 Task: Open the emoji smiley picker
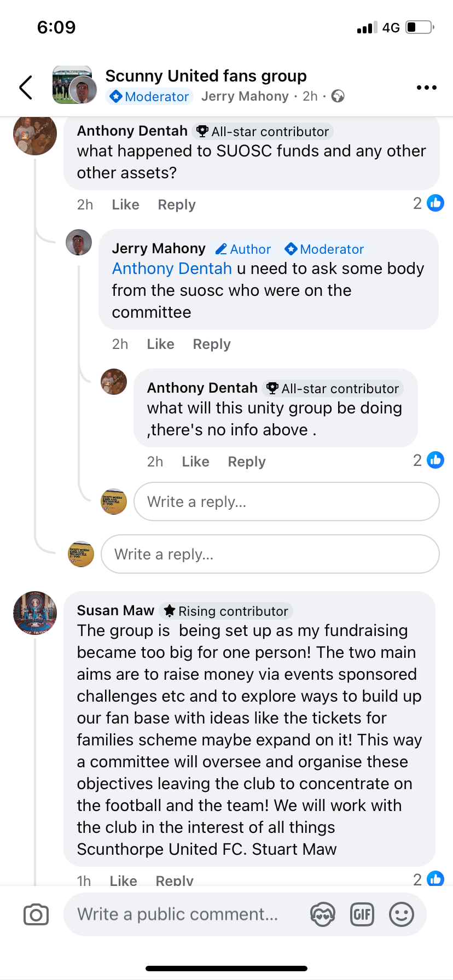pos(401,914)
